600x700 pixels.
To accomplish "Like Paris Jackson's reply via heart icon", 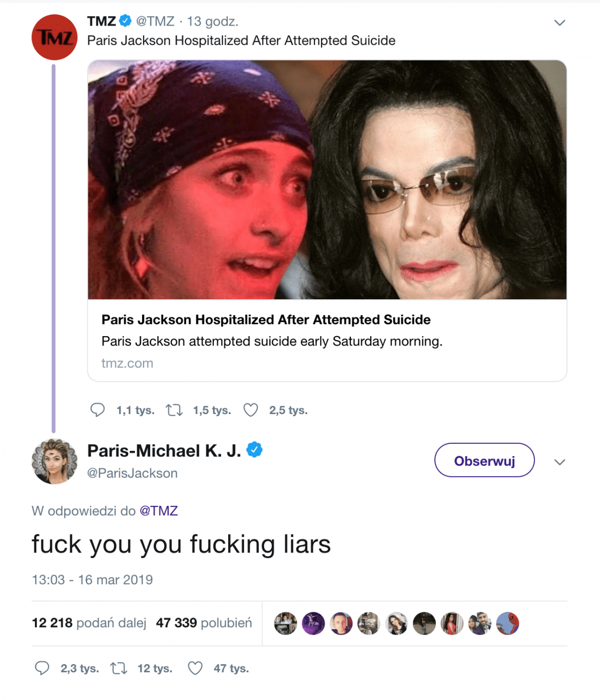I will point(195,668).
